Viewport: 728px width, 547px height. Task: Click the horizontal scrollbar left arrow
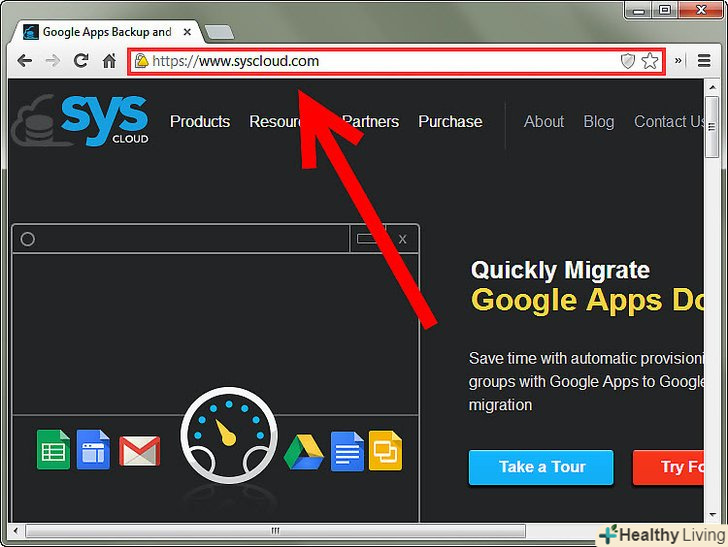click(x=16, y=531)
